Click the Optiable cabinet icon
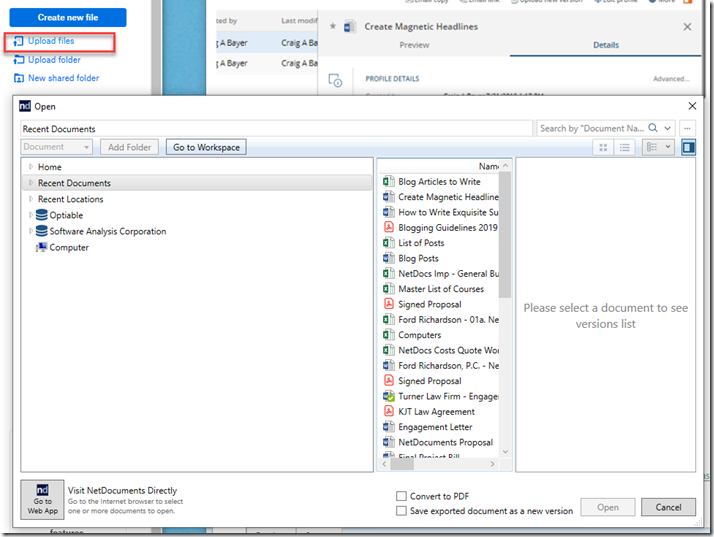Image resolution: width=714 pixels, height=537 pixels. tap(41, 215)
